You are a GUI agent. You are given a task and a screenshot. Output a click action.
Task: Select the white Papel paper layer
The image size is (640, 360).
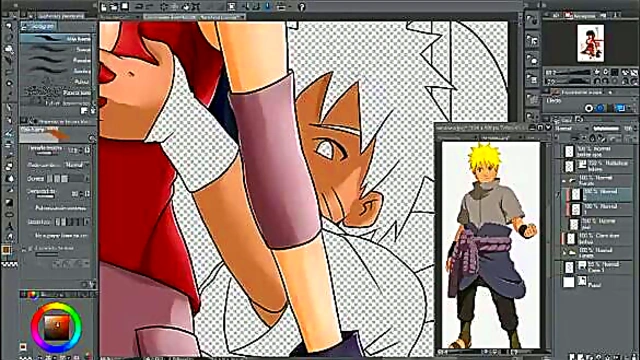click(598, 282)
